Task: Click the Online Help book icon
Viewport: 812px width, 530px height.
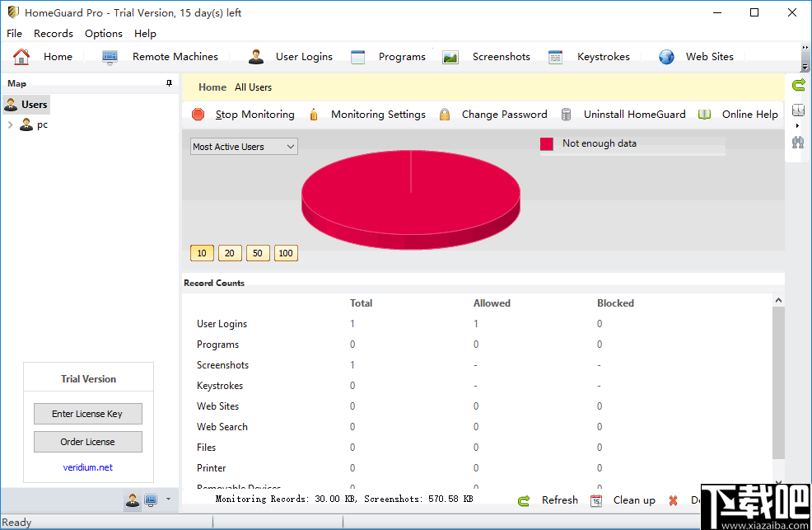Action: click(x=704, y=115)
